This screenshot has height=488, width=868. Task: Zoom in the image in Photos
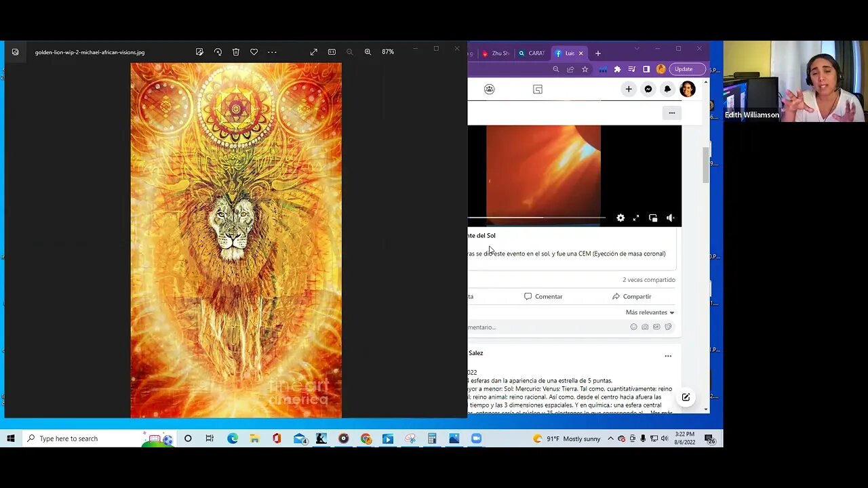368,52
